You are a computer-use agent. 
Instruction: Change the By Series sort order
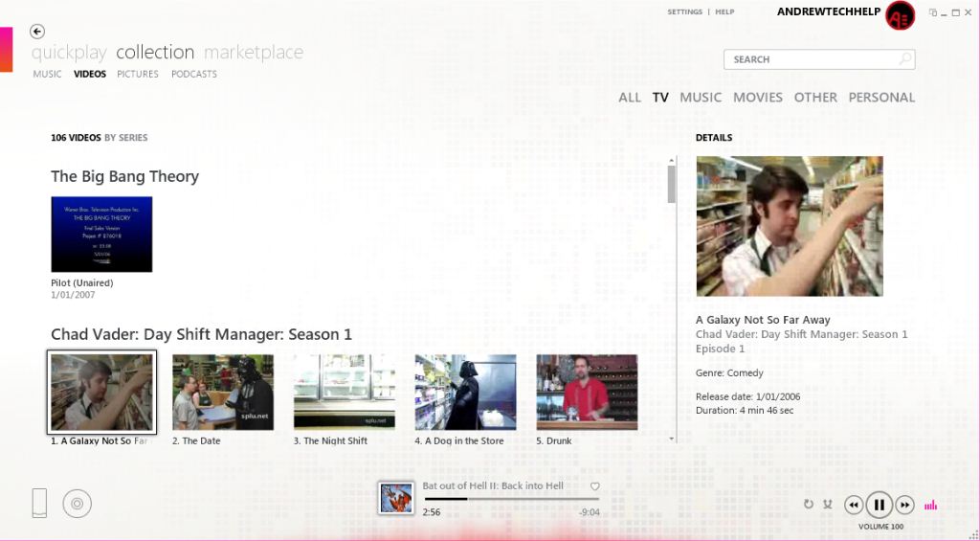pos(126,138)
